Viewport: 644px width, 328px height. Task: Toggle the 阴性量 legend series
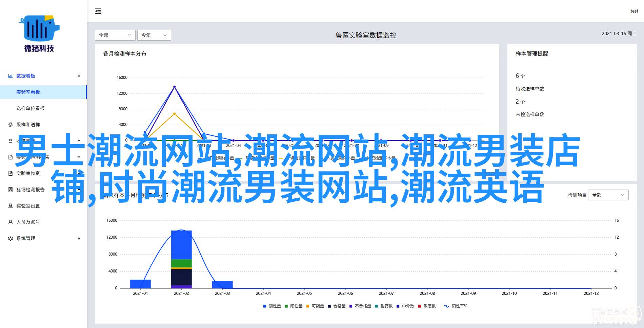[x=272, y=306]
